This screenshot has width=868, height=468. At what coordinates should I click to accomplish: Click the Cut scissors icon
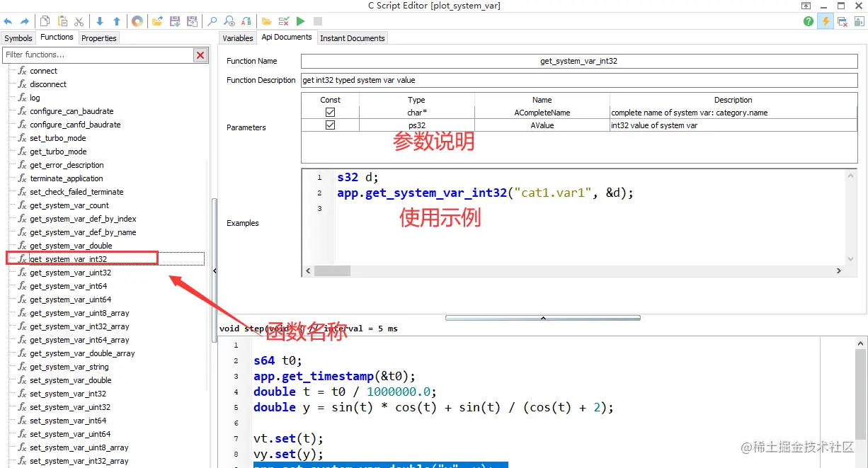(x=79, y=21)
